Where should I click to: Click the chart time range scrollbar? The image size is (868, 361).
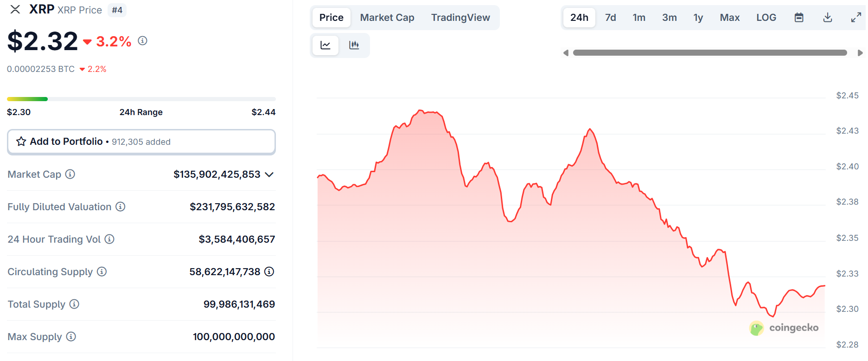tap(710, 53)
